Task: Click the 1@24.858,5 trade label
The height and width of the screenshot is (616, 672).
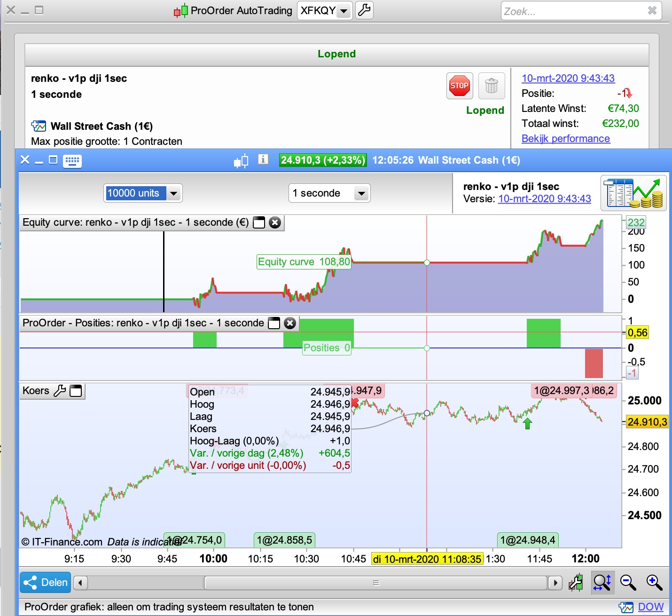Action: [x=284, y=540]
